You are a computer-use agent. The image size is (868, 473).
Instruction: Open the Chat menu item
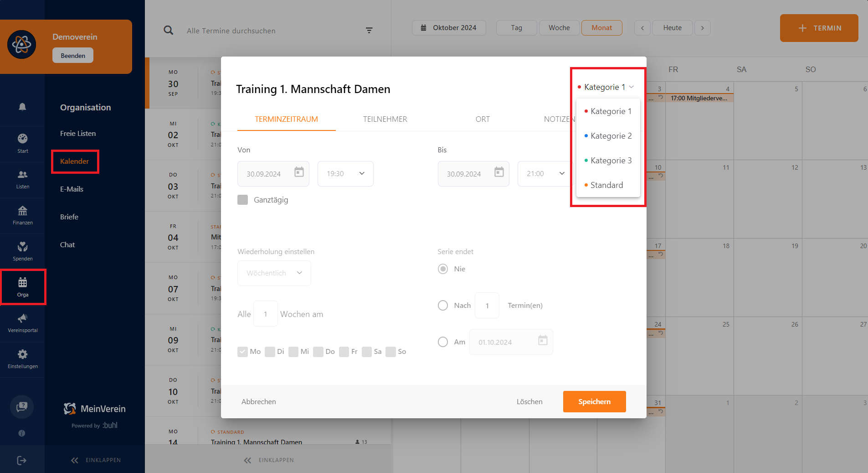tap(67, 244)
